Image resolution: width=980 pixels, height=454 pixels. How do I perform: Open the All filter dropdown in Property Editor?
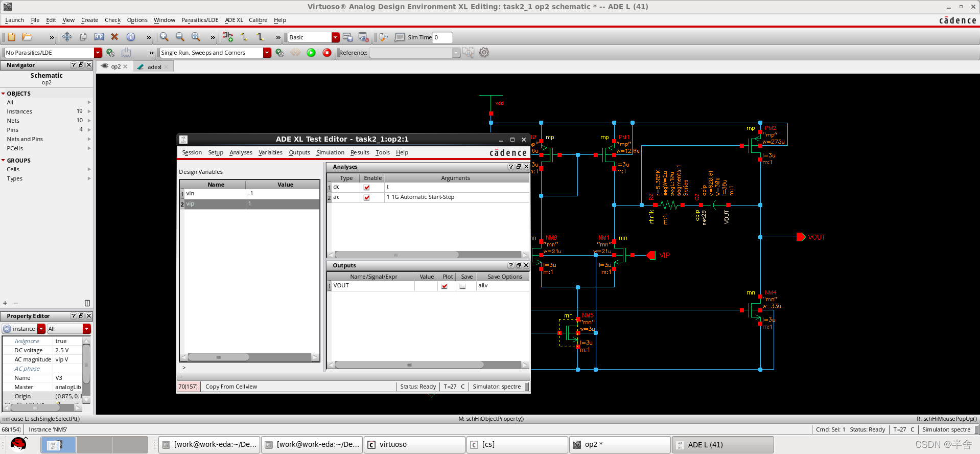click(x=87, y=329)
